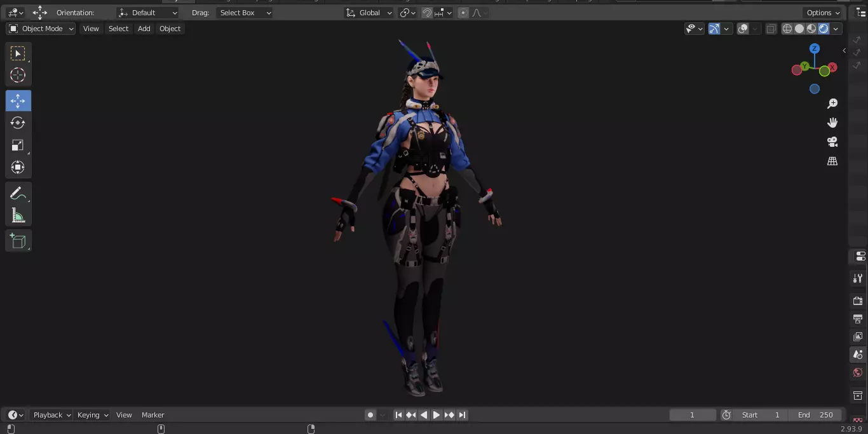Switch to material preview shading

811,29
